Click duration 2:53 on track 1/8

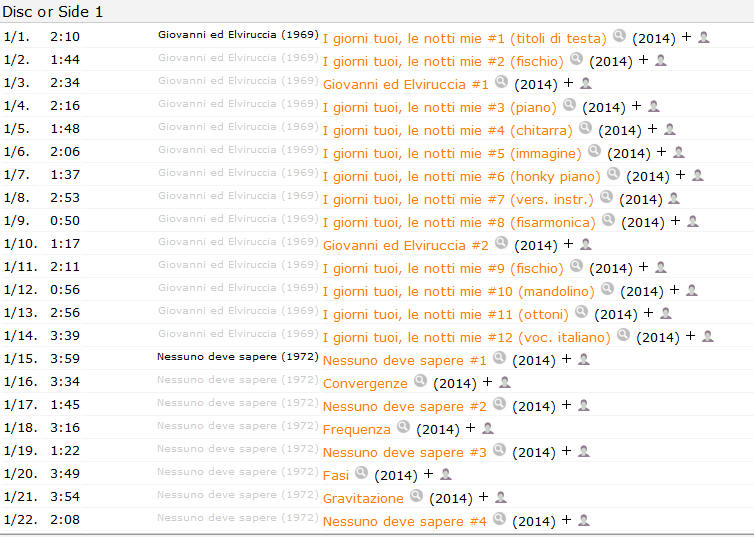coord(65,198)
